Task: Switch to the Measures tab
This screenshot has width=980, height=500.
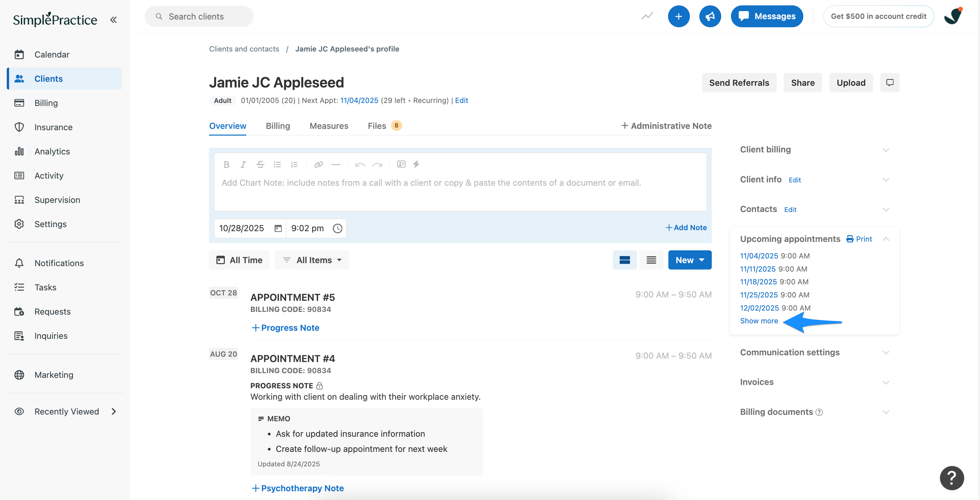Action: [x=329, y=126]
